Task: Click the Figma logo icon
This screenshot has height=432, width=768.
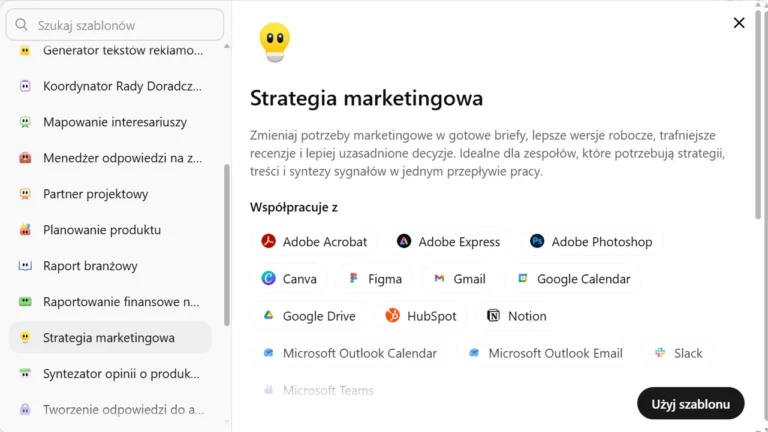Action: tap(354, 278)
